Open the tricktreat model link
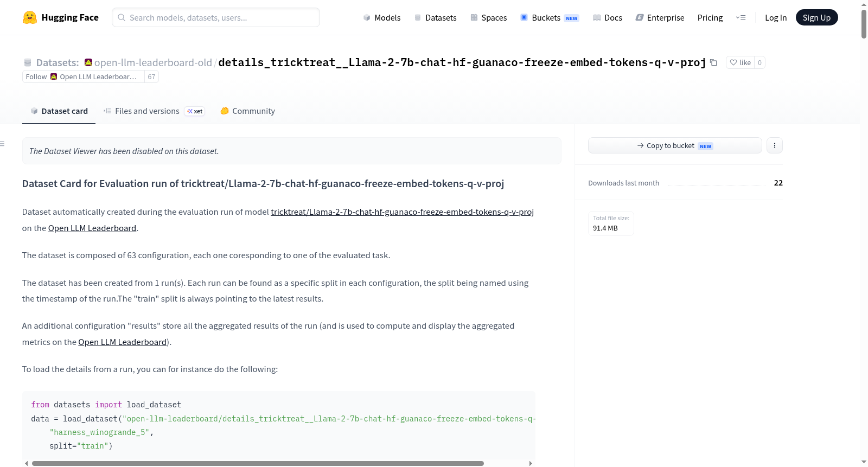 (x=402, y=212)
